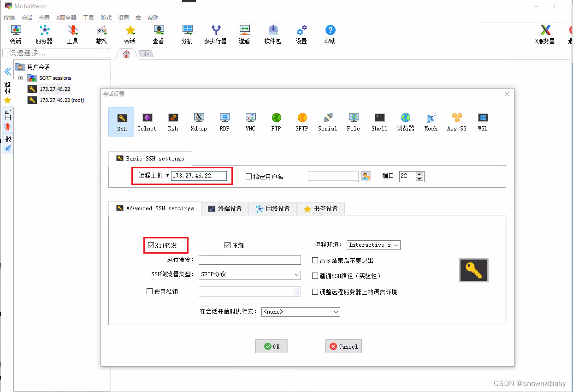The image size is (573, 392).
Task: Open a new tab with plus button
Action: click(x=146, y=54)
